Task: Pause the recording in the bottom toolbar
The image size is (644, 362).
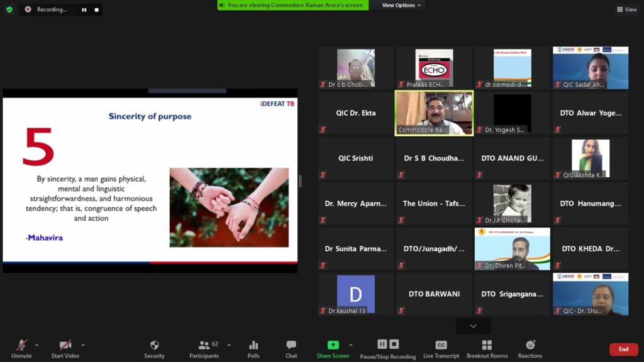Action: [382, 344]
